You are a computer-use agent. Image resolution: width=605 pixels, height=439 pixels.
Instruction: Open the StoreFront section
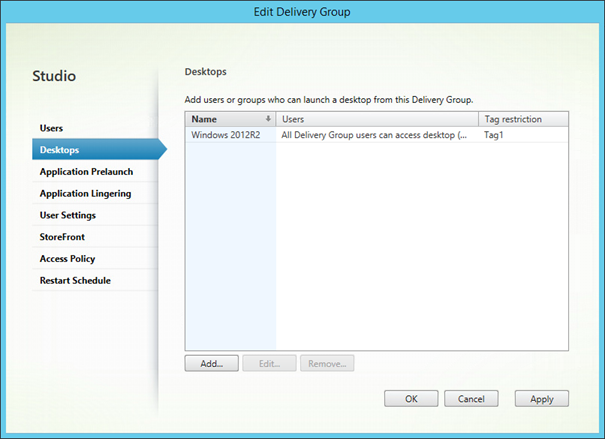[x=95, y=237]
